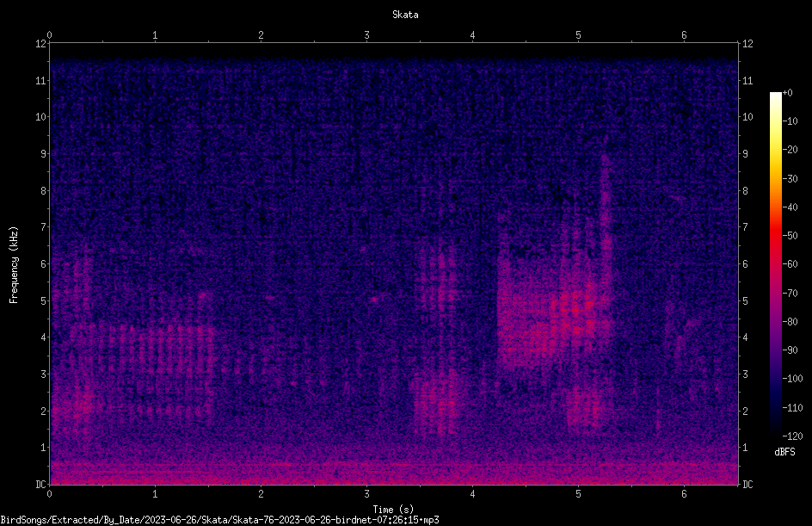Click the Skata plot title

point(405,15)
